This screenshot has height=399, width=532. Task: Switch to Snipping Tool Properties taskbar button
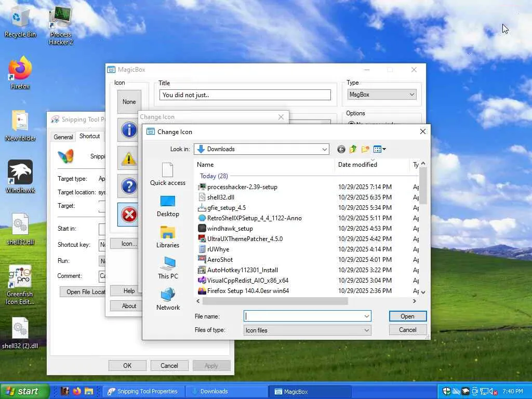point(144,392)
